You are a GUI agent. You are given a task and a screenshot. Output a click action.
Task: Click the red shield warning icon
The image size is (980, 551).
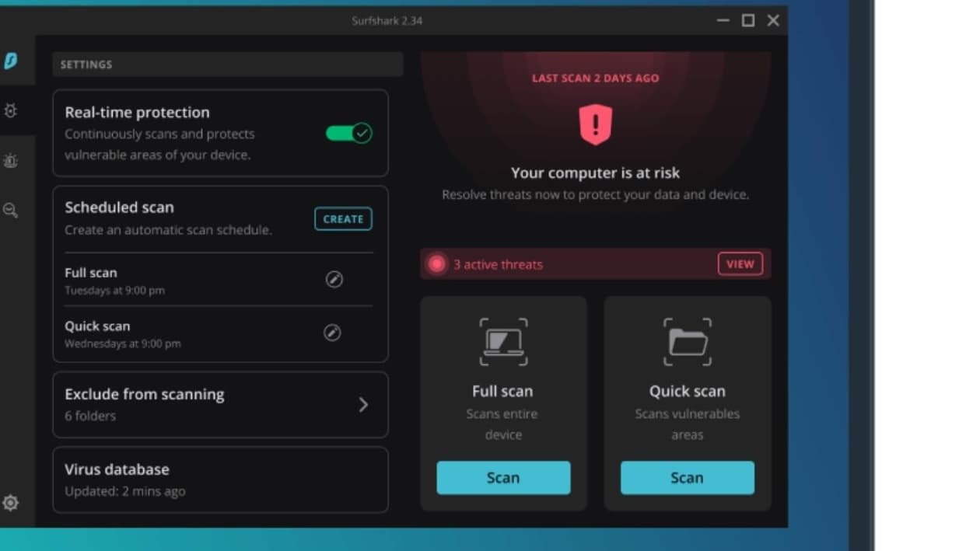coord(595,125)
